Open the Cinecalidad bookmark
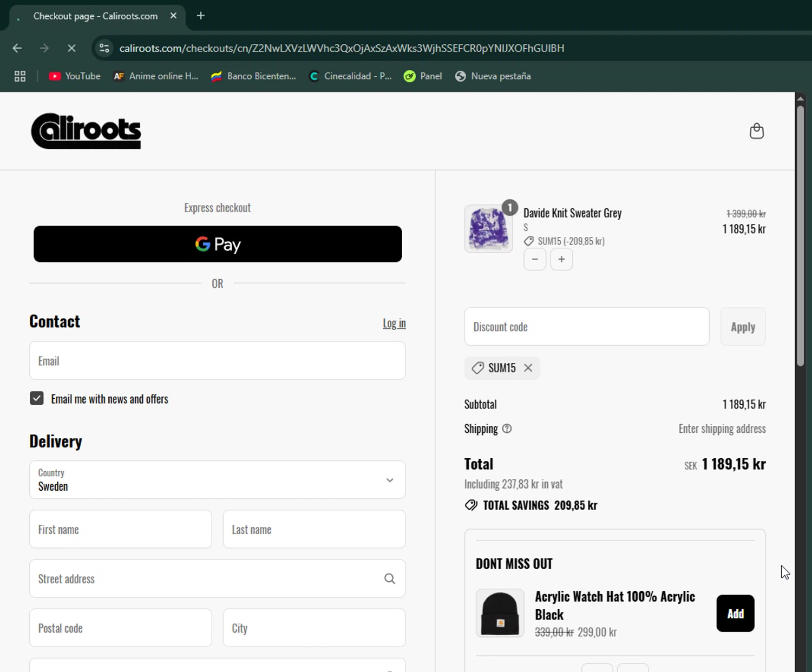Viewport: 812px width, 672px height. coord(350,76)
